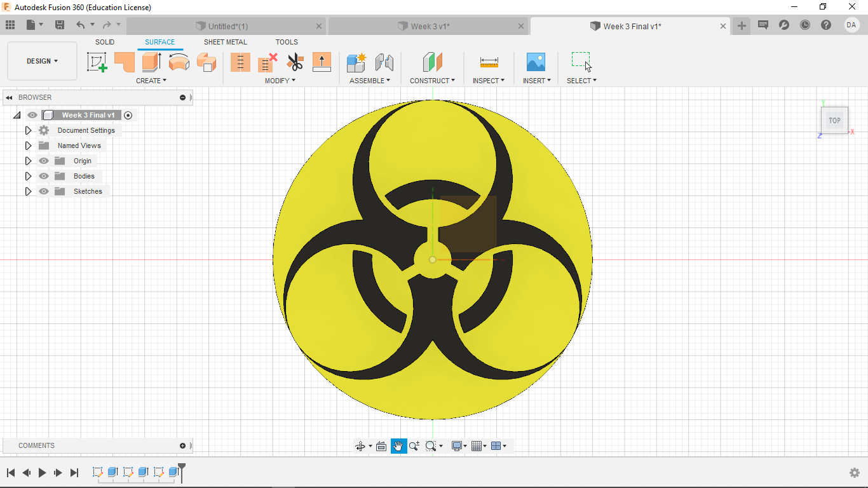Open the Help question mark icon
The width and height of the screenshot is (868, 488).
[x=826, y=25]
